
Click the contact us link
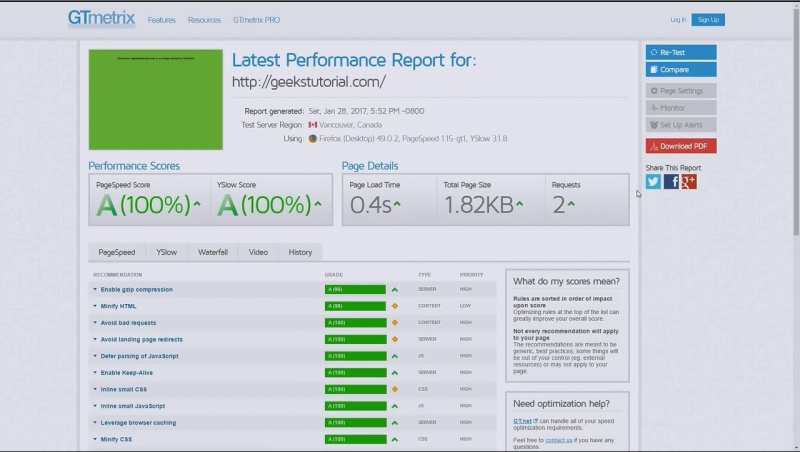pos(558,440)
